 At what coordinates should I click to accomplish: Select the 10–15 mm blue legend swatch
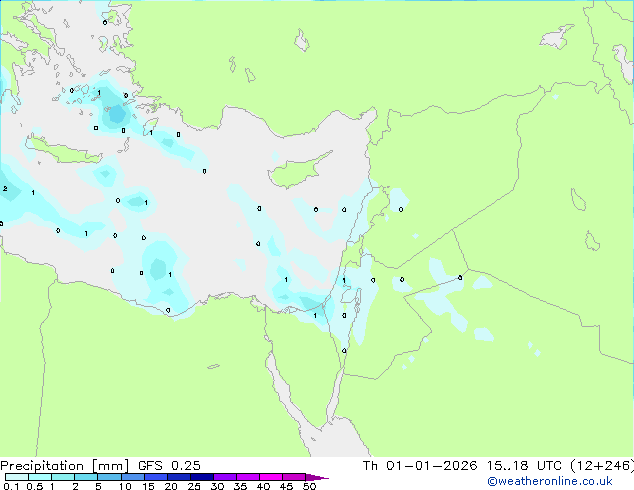(x=133, y=477)
